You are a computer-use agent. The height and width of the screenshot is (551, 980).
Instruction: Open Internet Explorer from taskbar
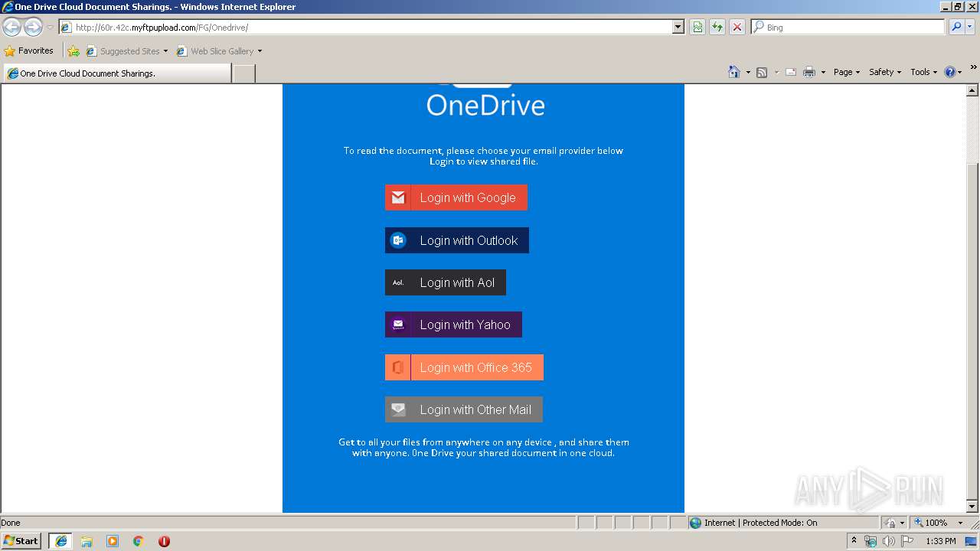click(61, 541)
